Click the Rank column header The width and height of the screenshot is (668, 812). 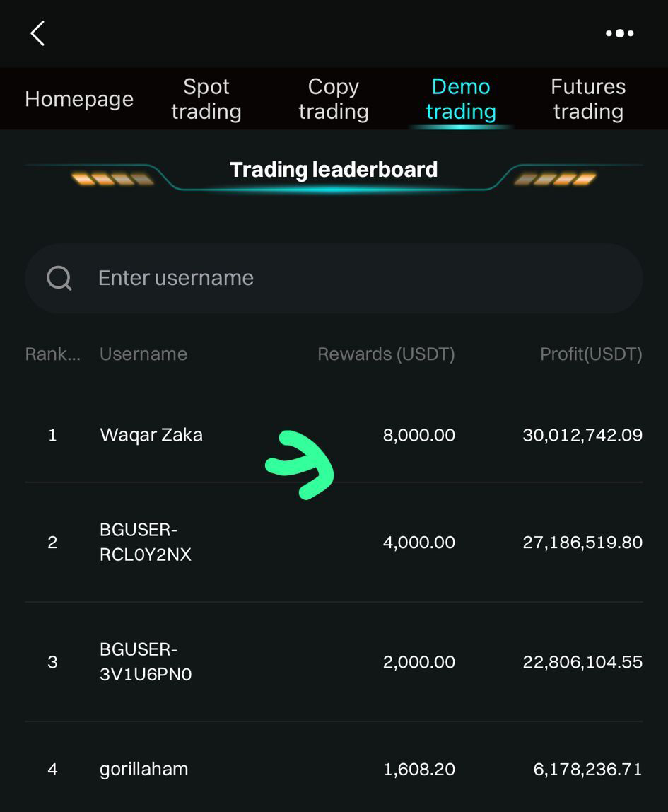52,354
